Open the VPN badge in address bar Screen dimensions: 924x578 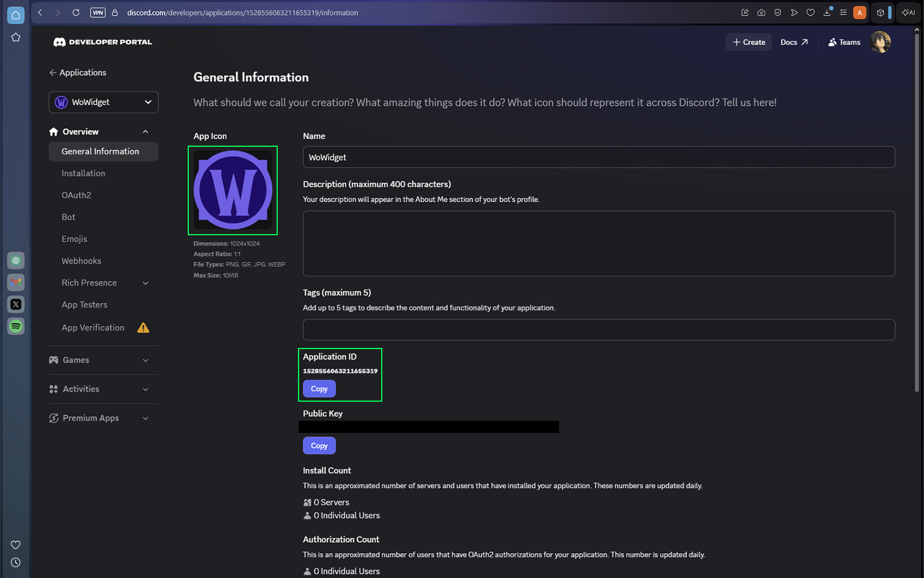tap(98, 13)
